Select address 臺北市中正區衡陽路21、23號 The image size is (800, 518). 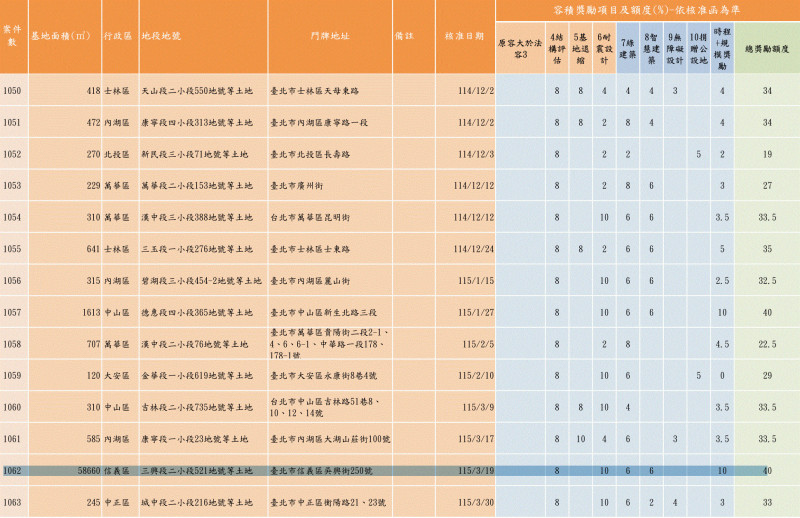point(328,502)
